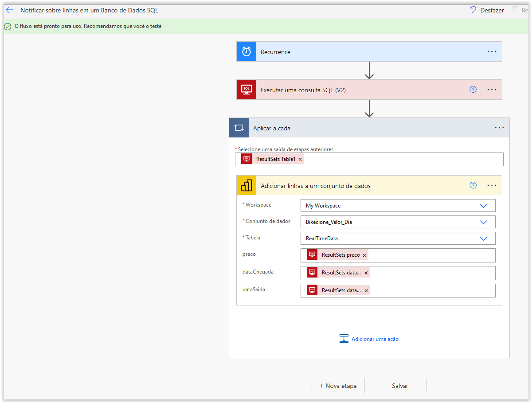Image resolution: width=532 pixels, height=403 pixels.
Task: Click the Recurrence alarm clock icon
Action: pyautogui.click(x=246, y=51)
